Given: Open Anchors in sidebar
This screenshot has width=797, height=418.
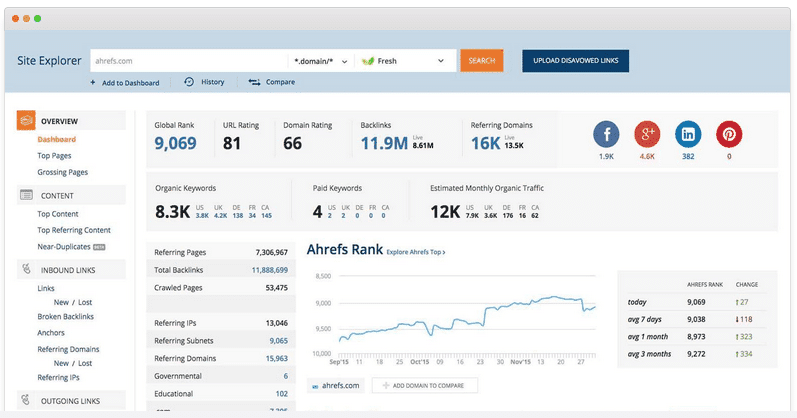Looking at the screenshot, I should click(x=51, y=333).
